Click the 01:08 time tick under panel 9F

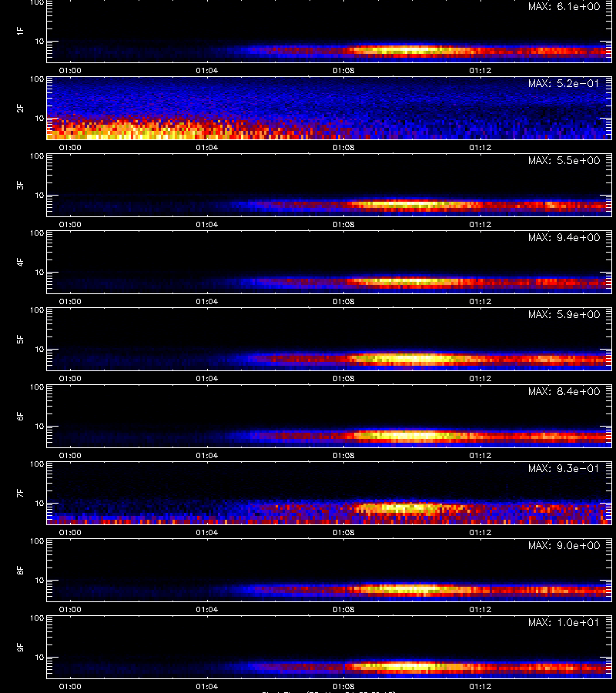click(x=343, y=686)
